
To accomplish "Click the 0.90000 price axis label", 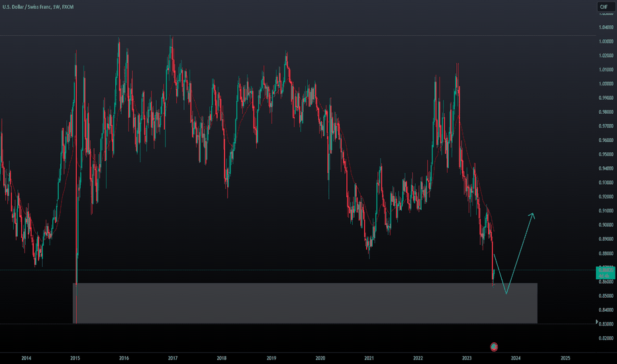I will click(x=606, y=225).
